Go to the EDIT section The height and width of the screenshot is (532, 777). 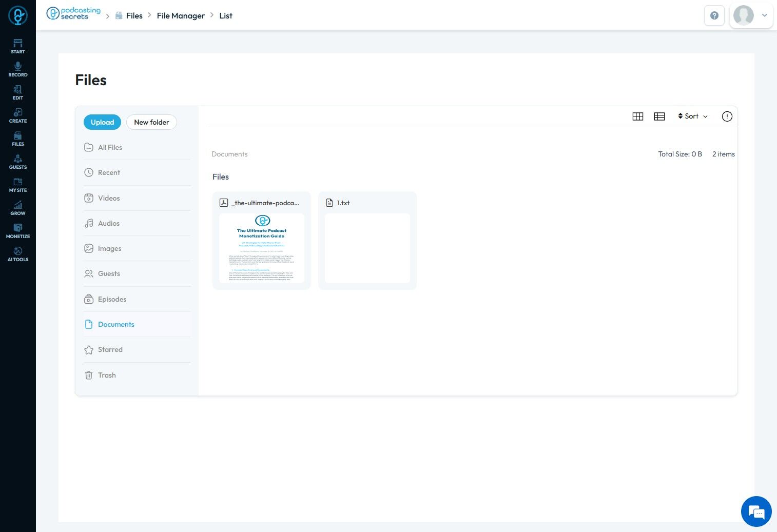[18, 92]
